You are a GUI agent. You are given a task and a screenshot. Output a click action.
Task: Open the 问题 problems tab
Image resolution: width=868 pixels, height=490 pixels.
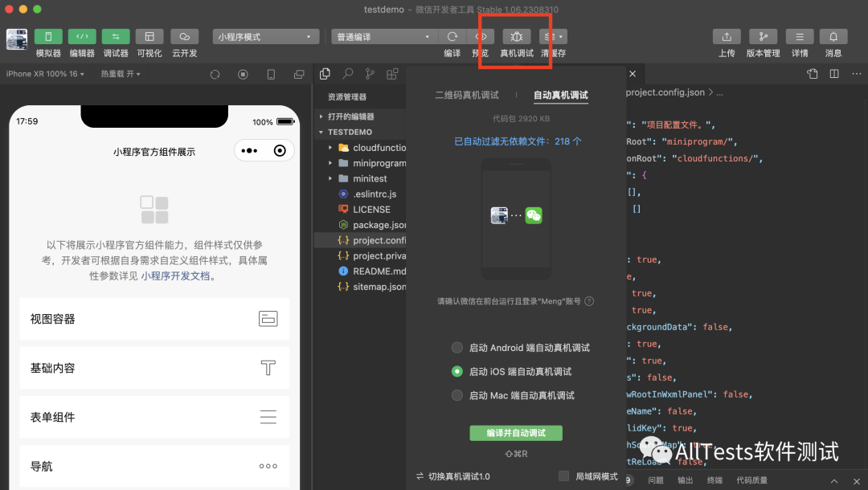(656, 480)
